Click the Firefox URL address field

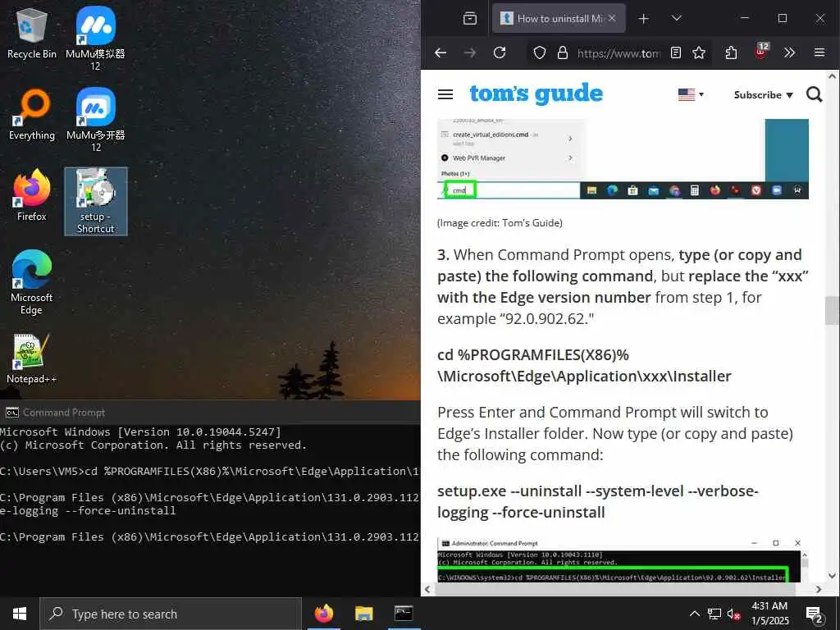click(x=619, y=53)
